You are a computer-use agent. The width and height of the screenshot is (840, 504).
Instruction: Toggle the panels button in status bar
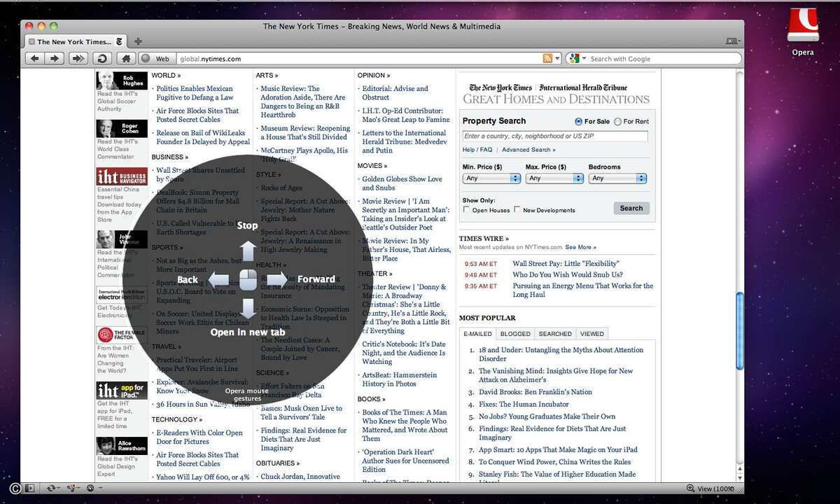click(x=29, y=488)
